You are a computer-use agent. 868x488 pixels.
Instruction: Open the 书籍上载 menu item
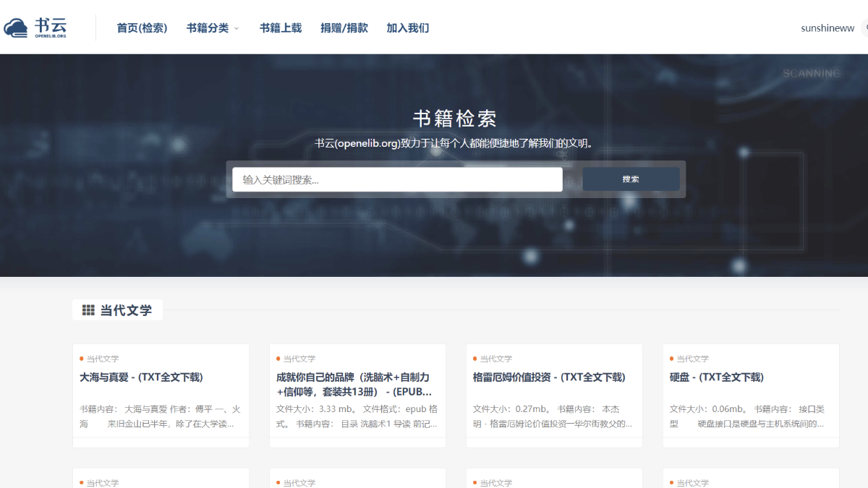click(281, 28)
